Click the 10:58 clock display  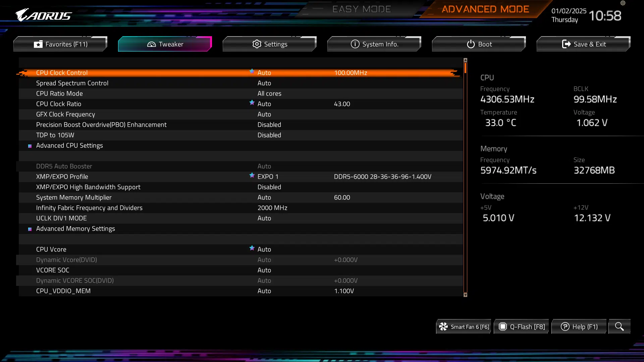605,16
